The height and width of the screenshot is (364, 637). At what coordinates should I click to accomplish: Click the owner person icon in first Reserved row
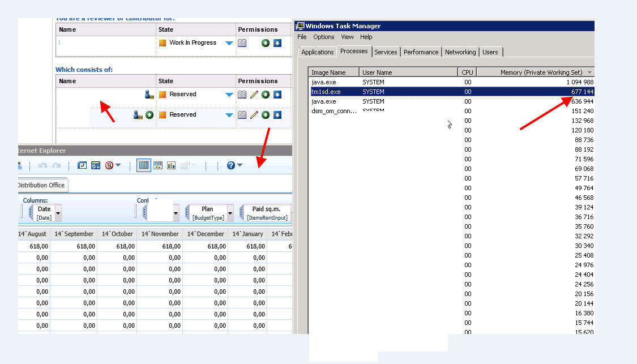pos(149,95)
